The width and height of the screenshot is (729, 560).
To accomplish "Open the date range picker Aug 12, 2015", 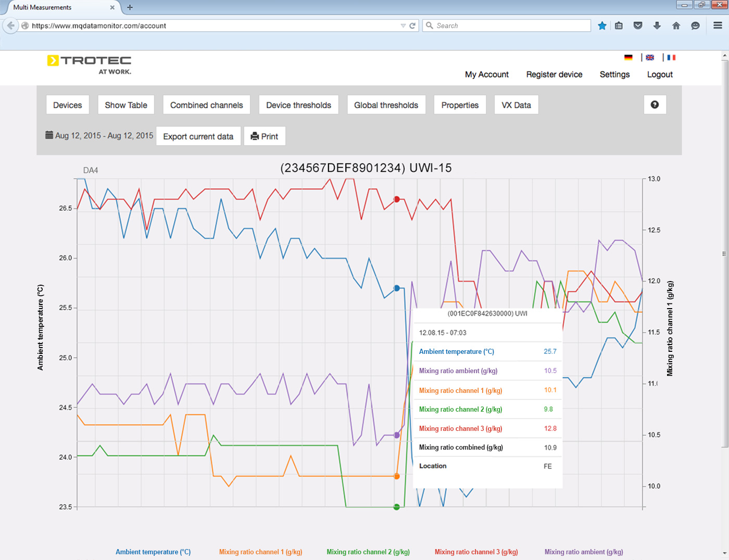I will pyautogui.click(x=99, y=135).
